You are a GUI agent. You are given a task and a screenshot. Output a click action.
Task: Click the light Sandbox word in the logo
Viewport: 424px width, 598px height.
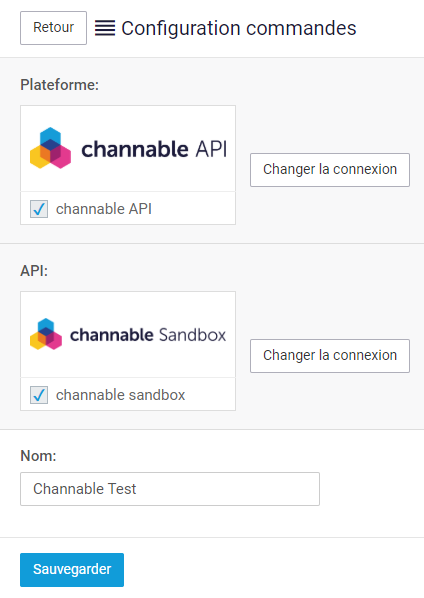coord(192,334)
